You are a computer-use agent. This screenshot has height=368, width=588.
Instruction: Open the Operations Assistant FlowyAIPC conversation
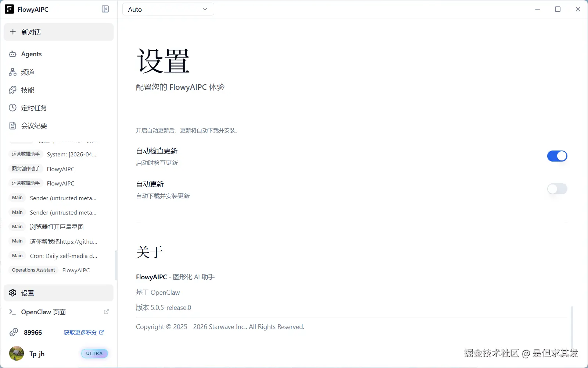click(59, 270)
